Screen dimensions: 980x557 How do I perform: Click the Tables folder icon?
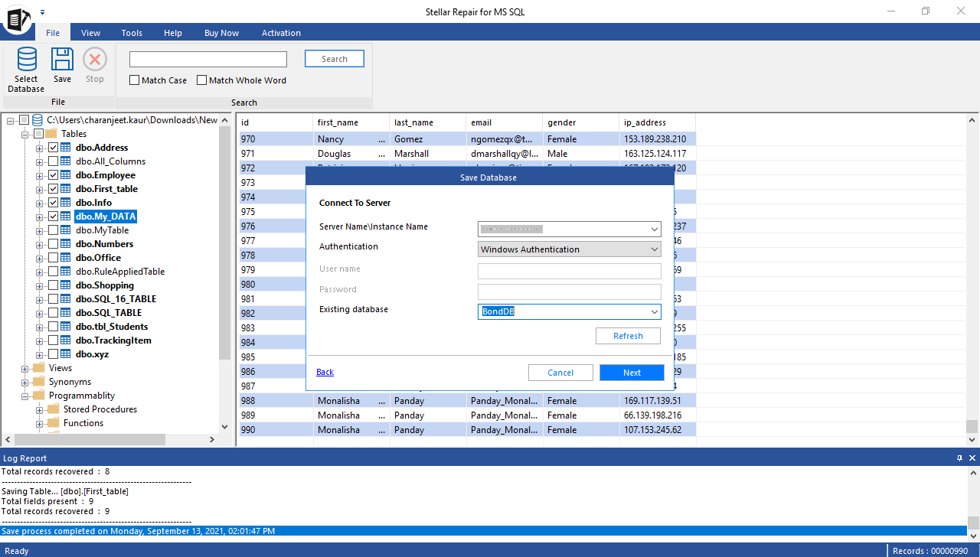click(51, 134)
